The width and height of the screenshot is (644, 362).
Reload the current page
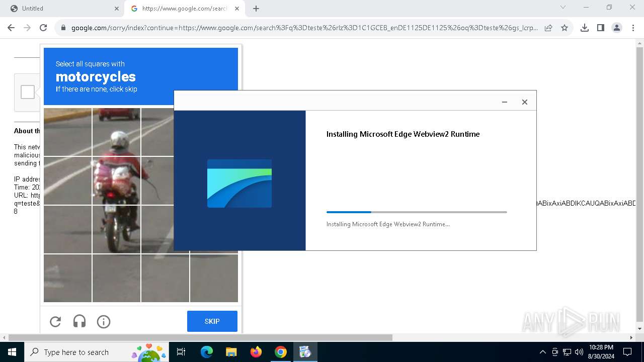(x=43, y=28)
